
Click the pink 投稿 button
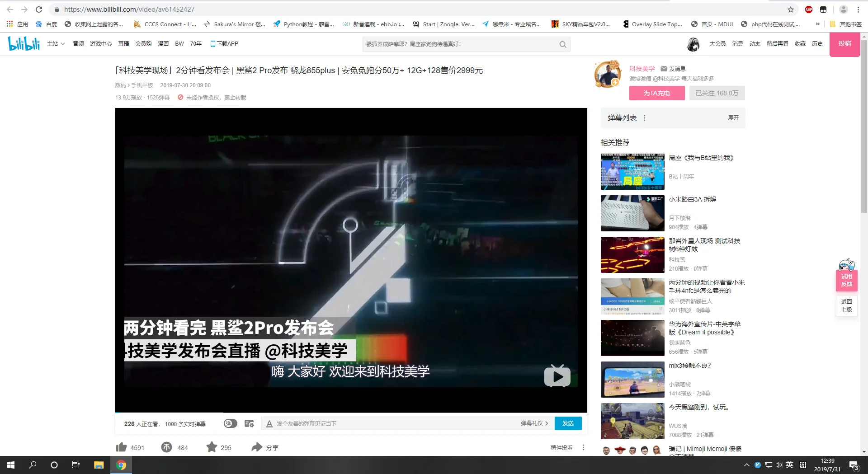[844, 44]
